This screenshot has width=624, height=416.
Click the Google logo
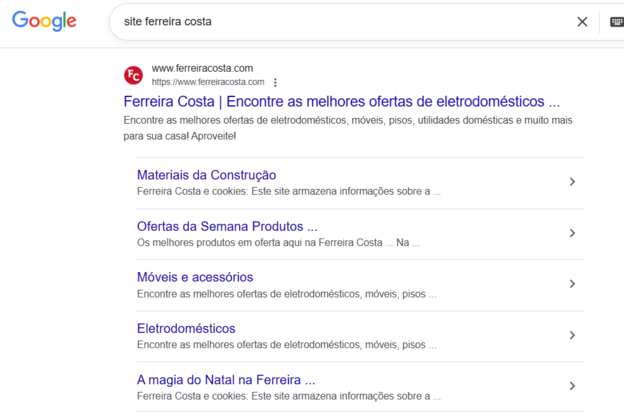pos(44,21)
